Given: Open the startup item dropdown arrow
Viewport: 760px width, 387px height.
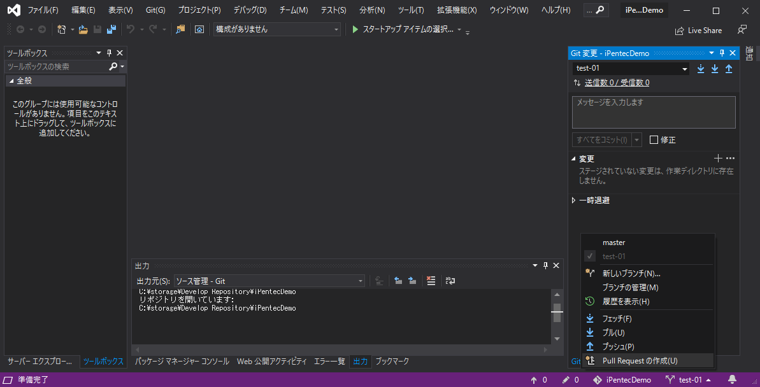Looking at the screenshot, I should click(459, 30).
